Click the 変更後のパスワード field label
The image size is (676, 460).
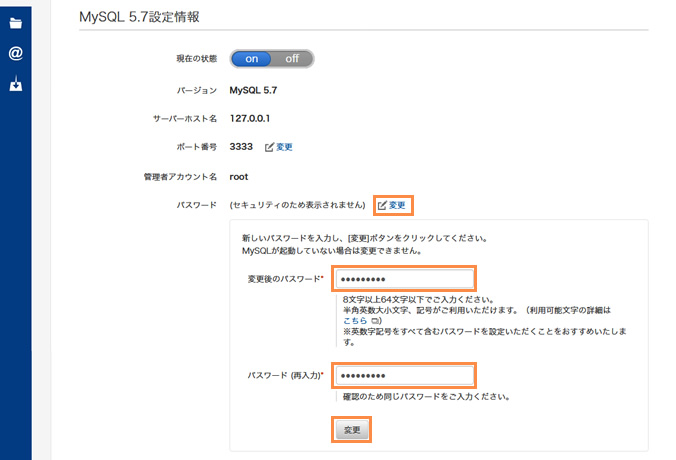[285, 279]
